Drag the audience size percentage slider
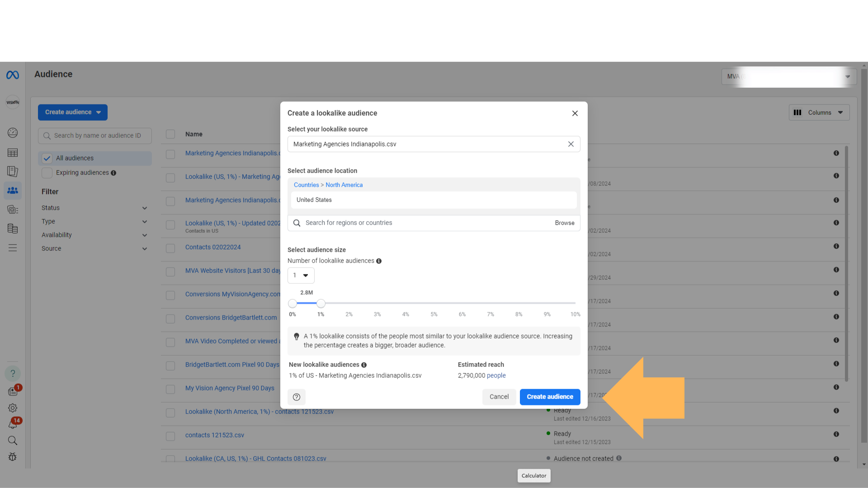 [x=321, y=303]
